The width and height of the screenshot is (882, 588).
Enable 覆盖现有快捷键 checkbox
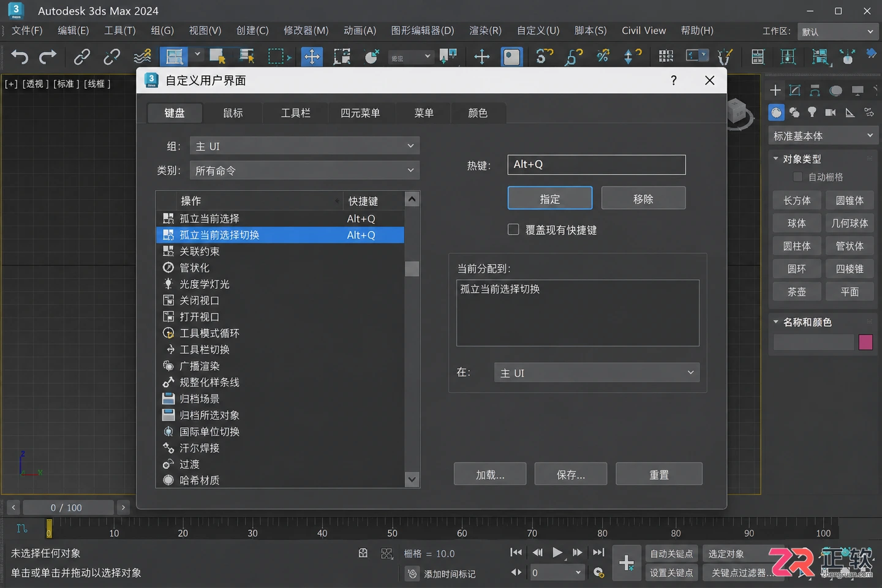tap(513, 230)
